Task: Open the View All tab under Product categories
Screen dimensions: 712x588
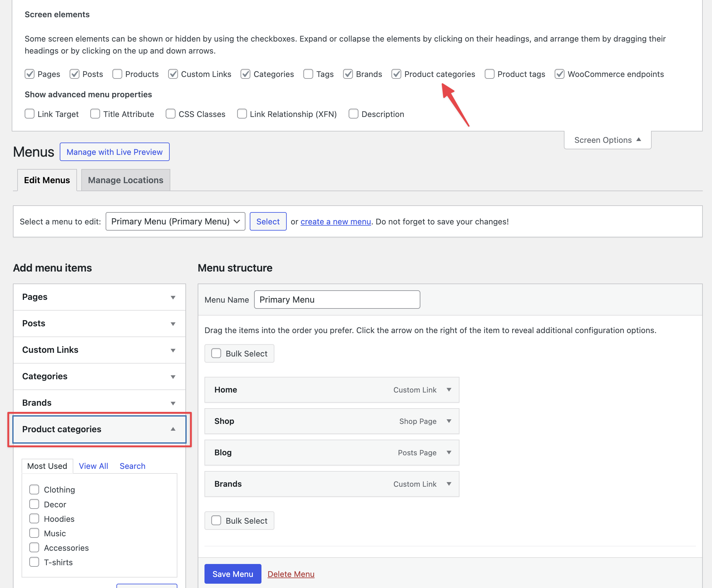Action: (93, 466)
